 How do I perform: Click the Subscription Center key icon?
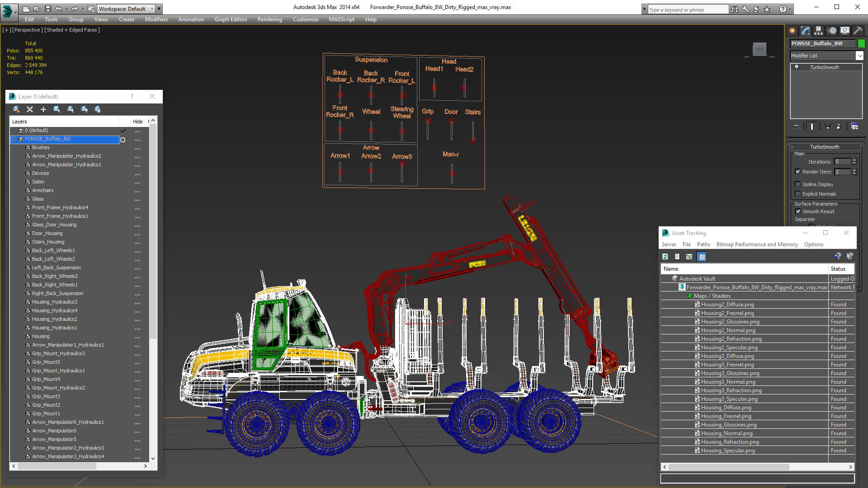click(745, 9)
